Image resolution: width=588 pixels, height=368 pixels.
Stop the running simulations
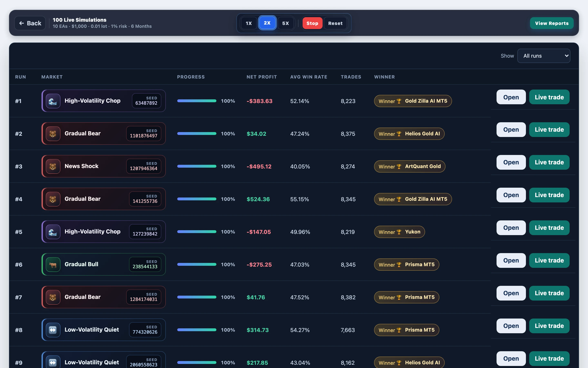312,23
